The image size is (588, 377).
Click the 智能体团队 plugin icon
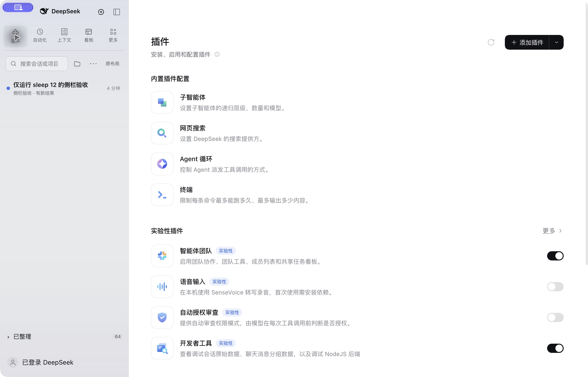point(162,256)
